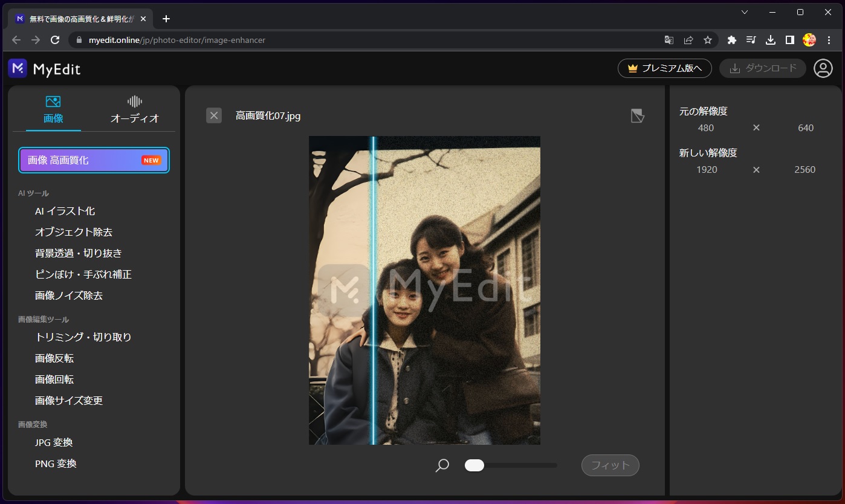Toggle the before/after compare icon above the image
845x504 pixels.
638,115
